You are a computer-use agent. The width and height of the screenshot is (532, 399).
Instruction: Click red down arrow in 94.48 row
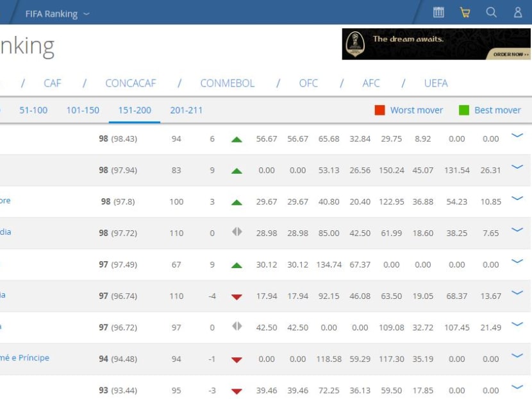pos(237,359)
